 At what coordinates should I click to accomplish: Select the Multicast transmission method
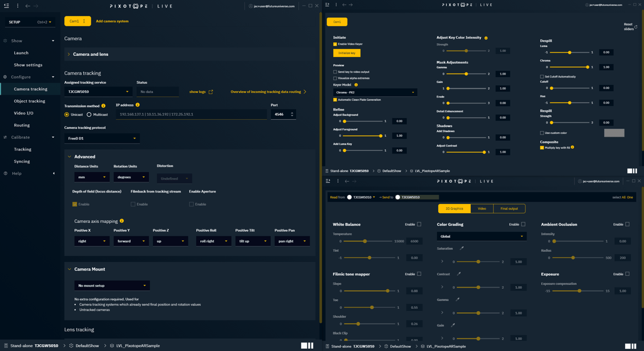coord(89,115)
